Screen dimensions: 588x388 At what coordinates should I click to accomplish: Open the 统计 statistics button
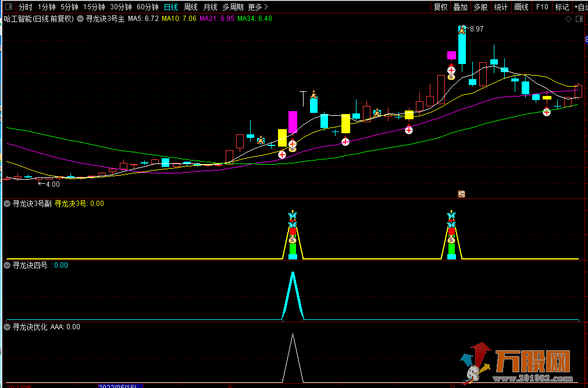coord(501,7)
